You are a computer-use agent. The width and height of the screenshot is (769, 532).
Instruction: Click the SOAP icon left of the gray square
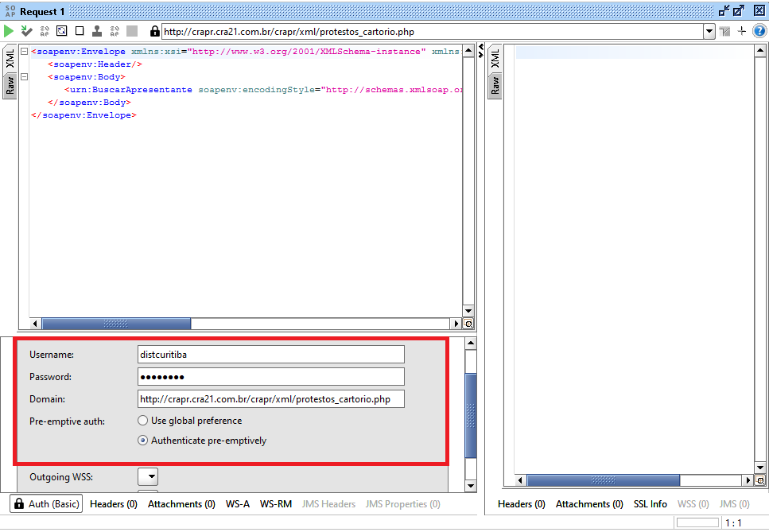[x=115, y=31]
